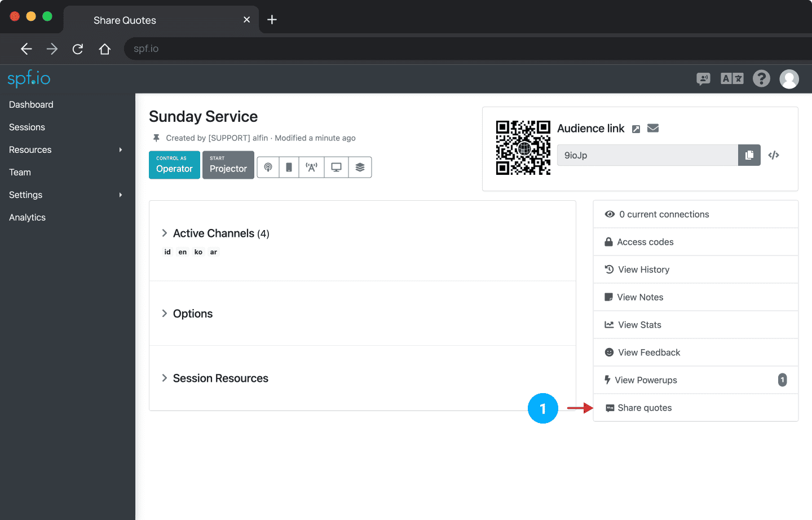Click the layers stack icon
The height and width of the screenshot is (520, 812).
pos(360,167)
